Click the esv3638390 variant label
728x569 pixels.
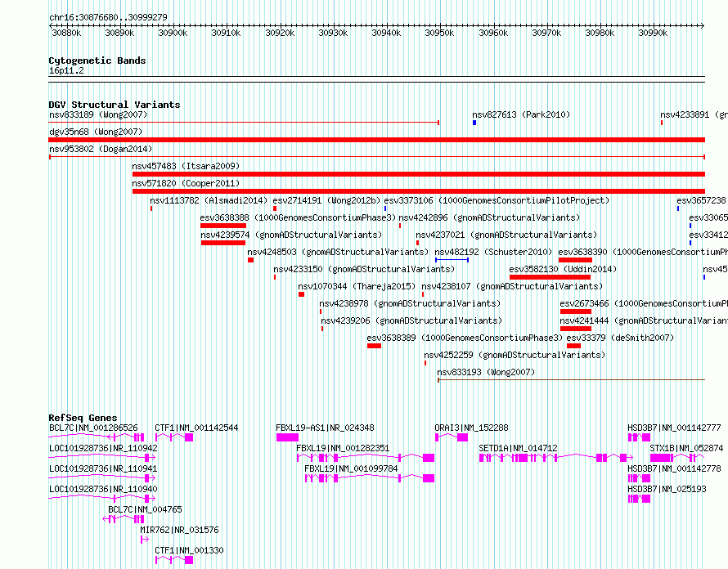click(643, 252)
